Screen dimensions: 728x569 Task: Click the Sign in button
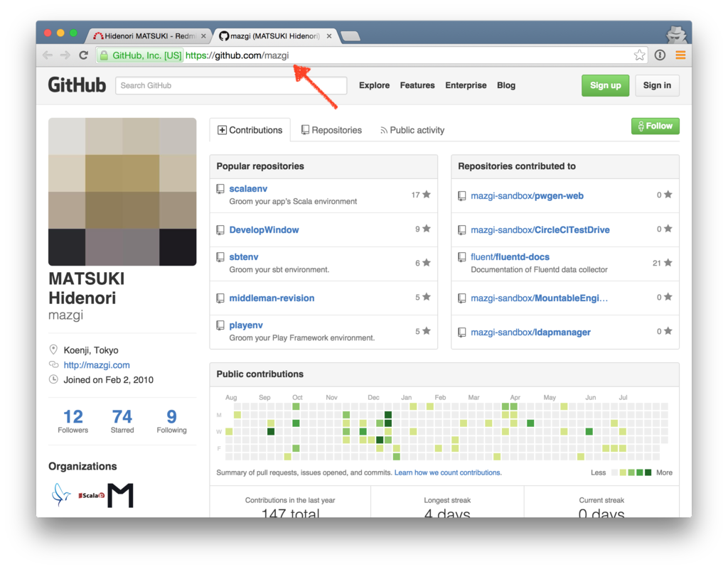pyautogui.click(x=657, y=85)
